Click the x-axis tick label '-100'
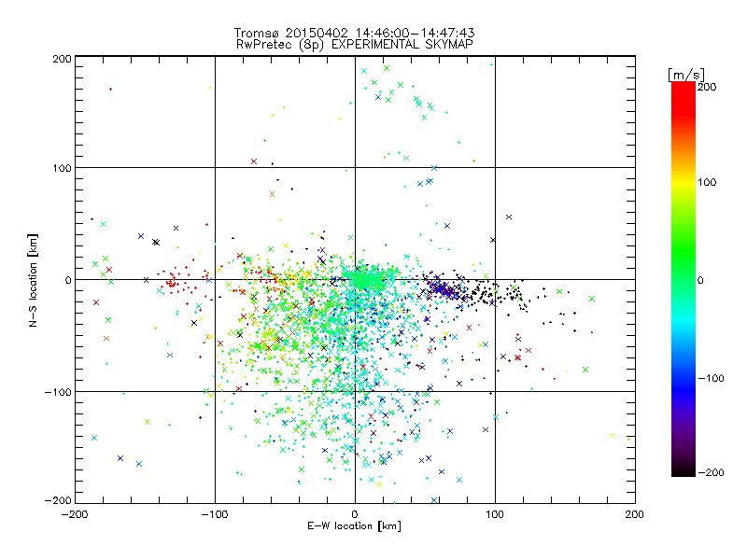 point(215,514)
